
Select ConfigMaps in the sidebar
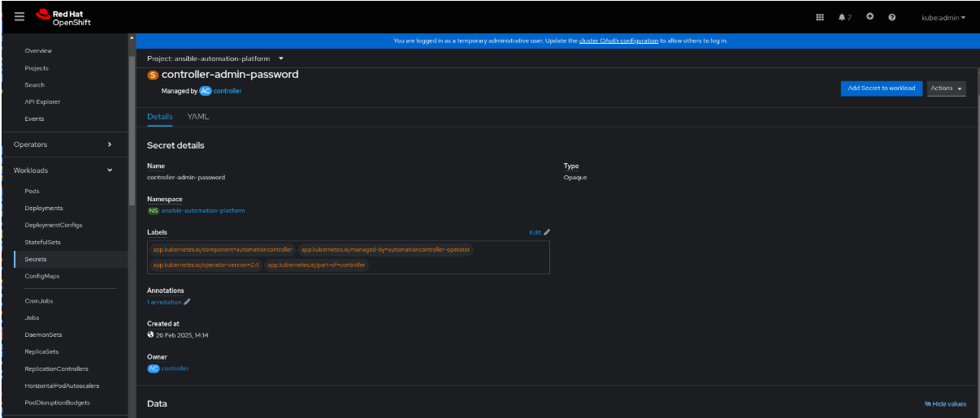pyautogui.click(x=41, y=276)
